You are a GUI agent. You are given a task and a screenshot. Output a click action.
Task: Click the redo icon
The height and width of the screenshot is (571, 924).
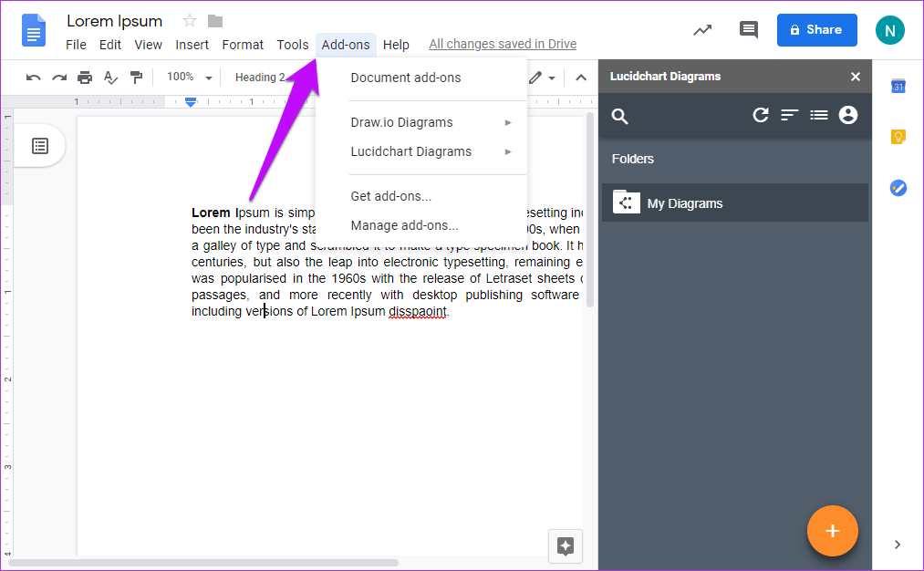click(59, 78)
